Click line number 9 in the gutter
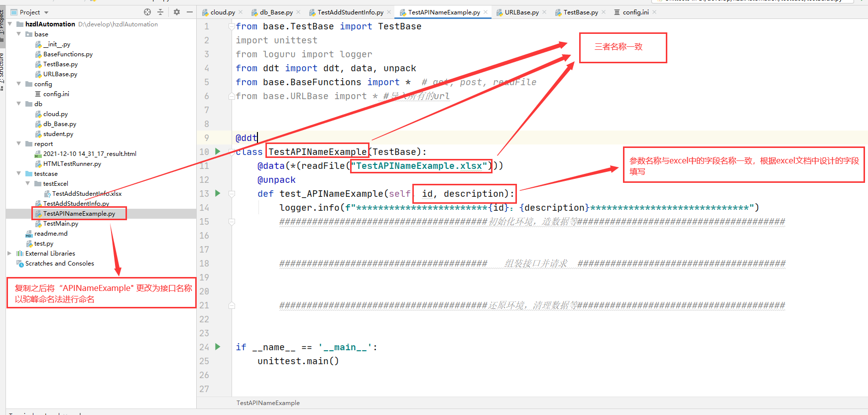The image size is (868, 415). (x=207, y=138)
